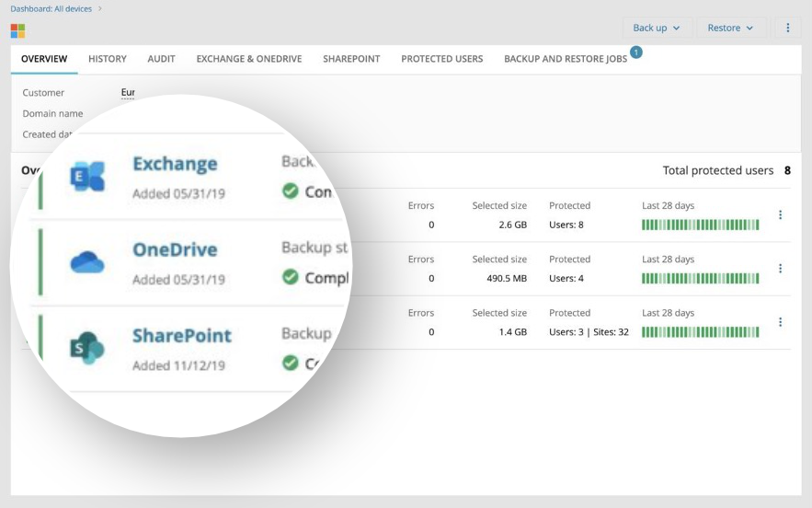Click the SharePoint app icon
Viewport: 812px width, 508px height.
87,348
